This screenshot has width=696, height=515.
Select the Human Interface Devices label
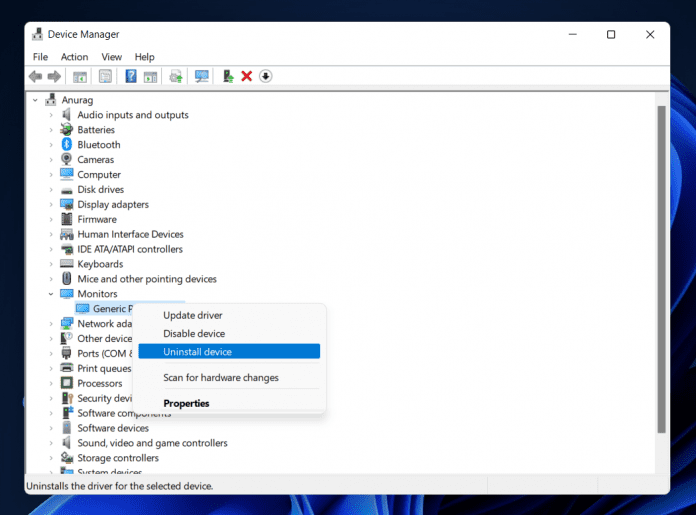click(130, 234)
